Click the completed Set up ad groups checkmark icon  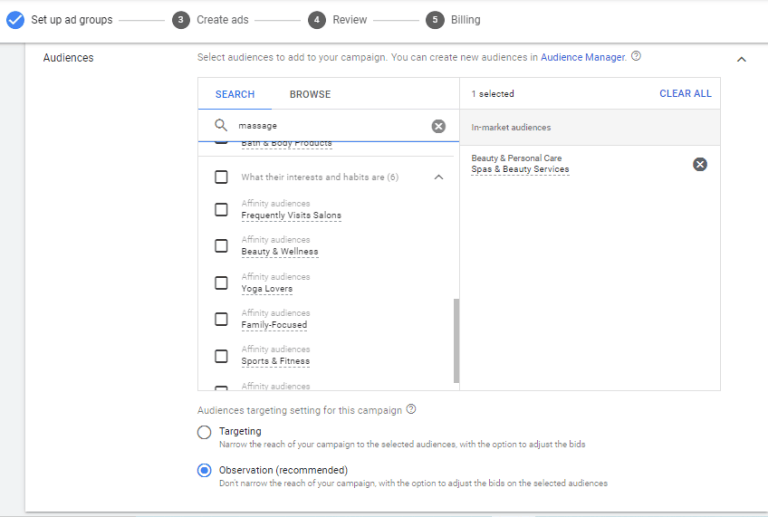pos(15,20)
